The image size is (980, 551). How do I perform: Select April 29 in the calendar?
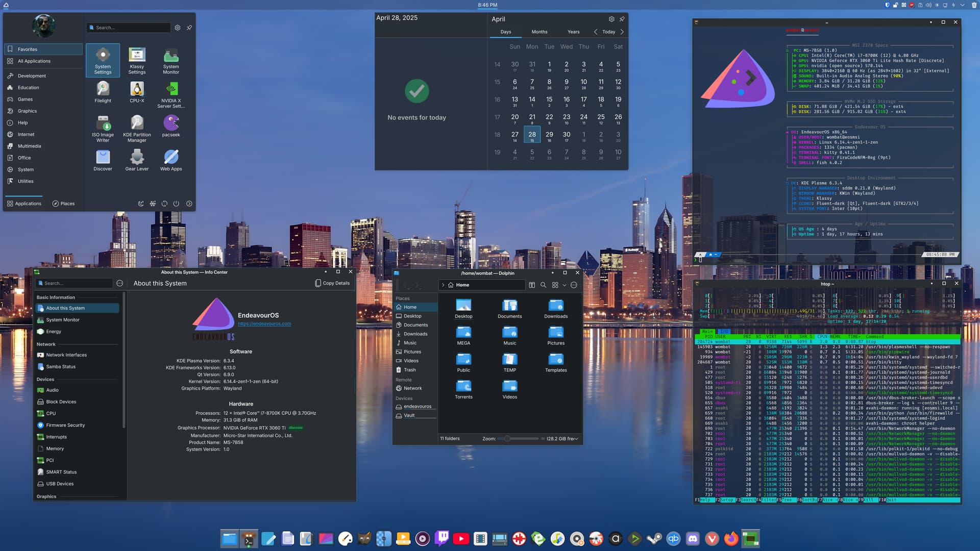(x=549, y=136)
